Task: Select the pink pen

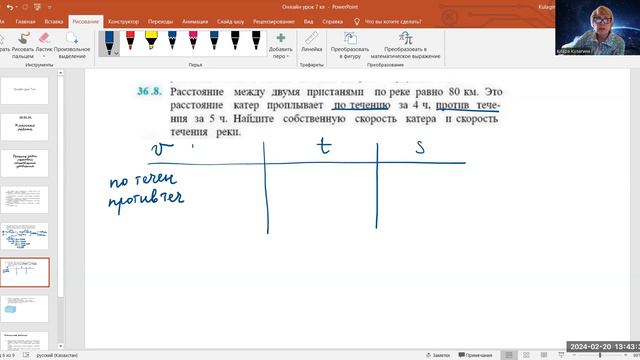Action: pos(193,40)
